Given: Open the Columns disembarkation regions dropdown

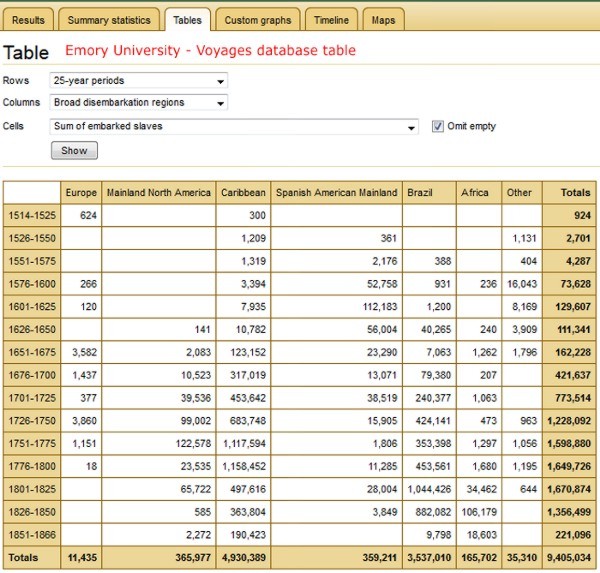Looking at the screenshot, I should pos(139,102).
